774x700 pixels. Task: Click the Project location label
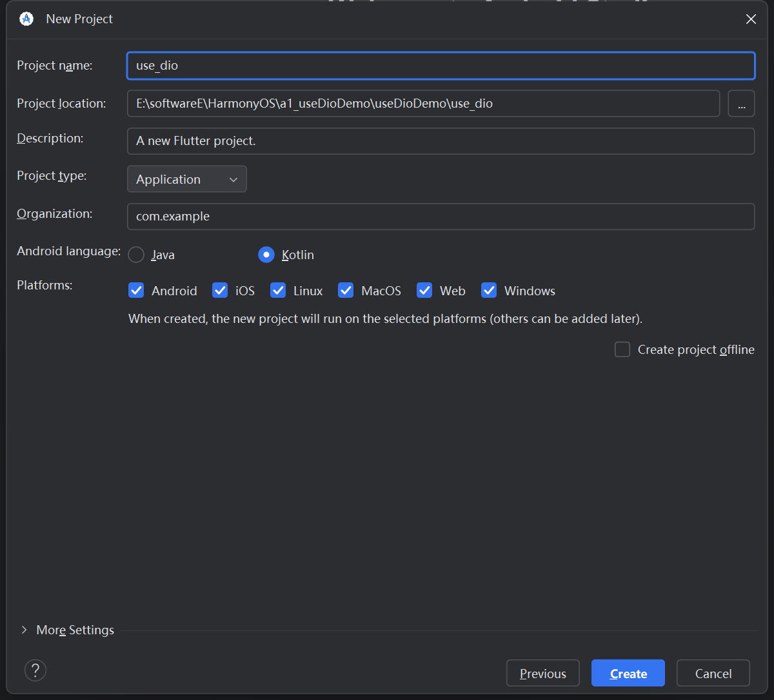point(61,103)
